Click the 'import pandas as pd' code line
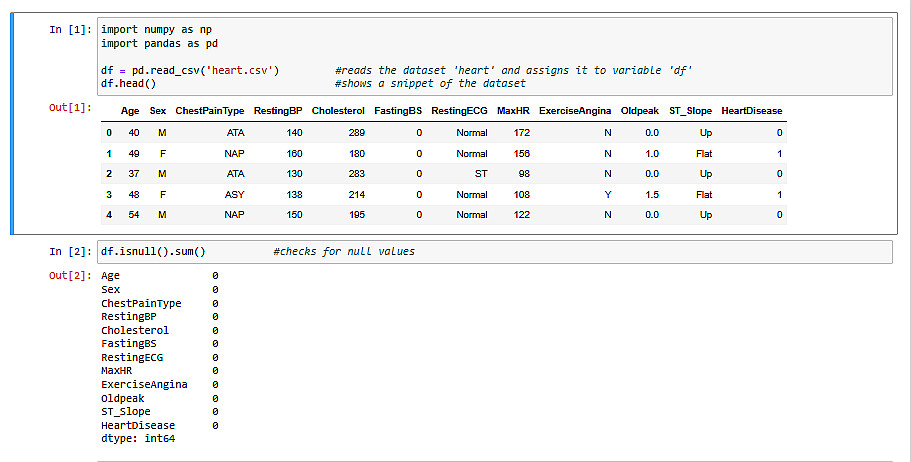Image resolution: width=911 pixels, height=462 pixels. 159,44
